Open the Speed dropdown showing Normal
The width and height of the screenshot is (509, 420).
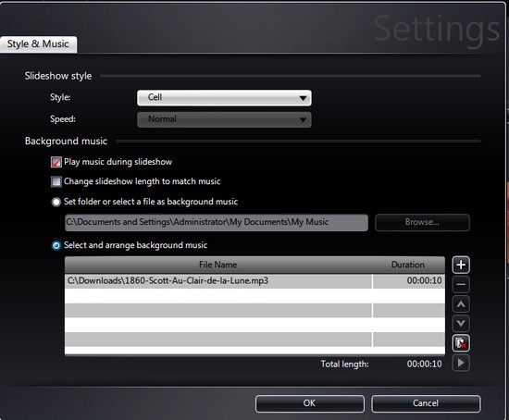coord(224,119)
